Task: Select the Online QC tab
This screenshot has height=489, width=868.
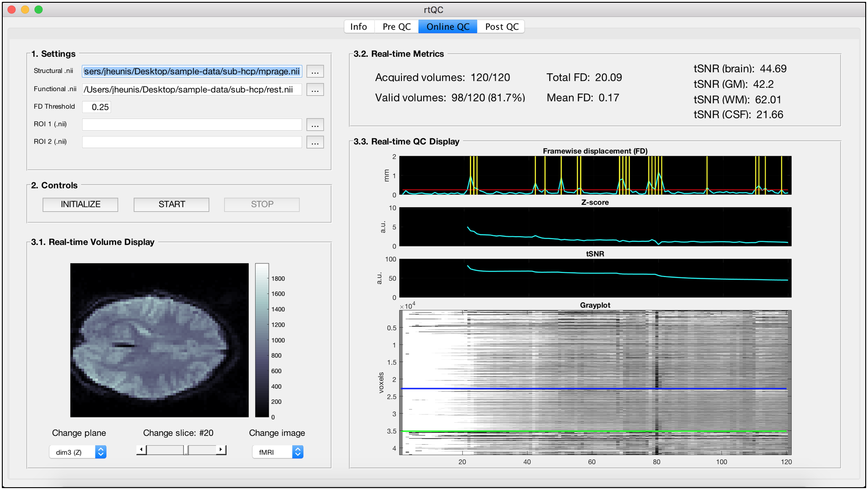Action: 448,27
